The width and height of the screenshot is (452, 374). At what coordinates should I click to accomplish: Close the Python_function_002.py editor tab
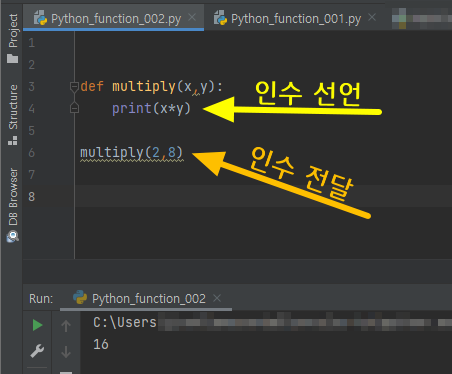(x=192, y=17)
